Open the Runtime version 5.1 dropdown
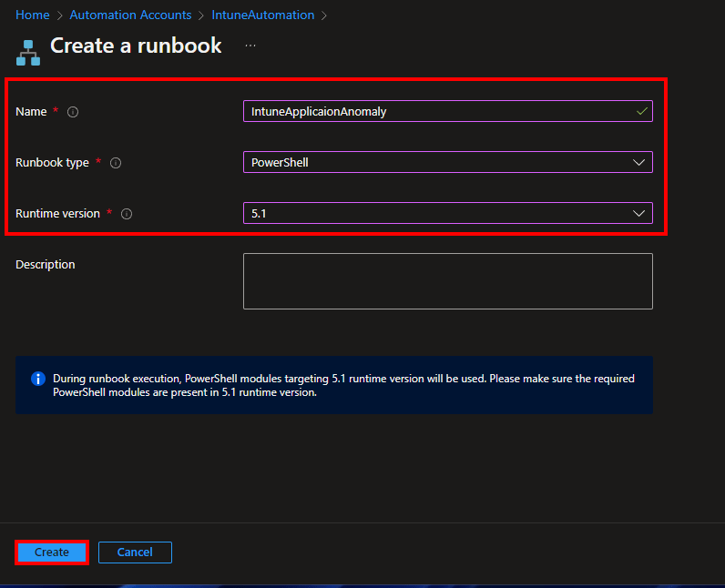725x588 pixels. pyautogui.click(x=437, y=213)
